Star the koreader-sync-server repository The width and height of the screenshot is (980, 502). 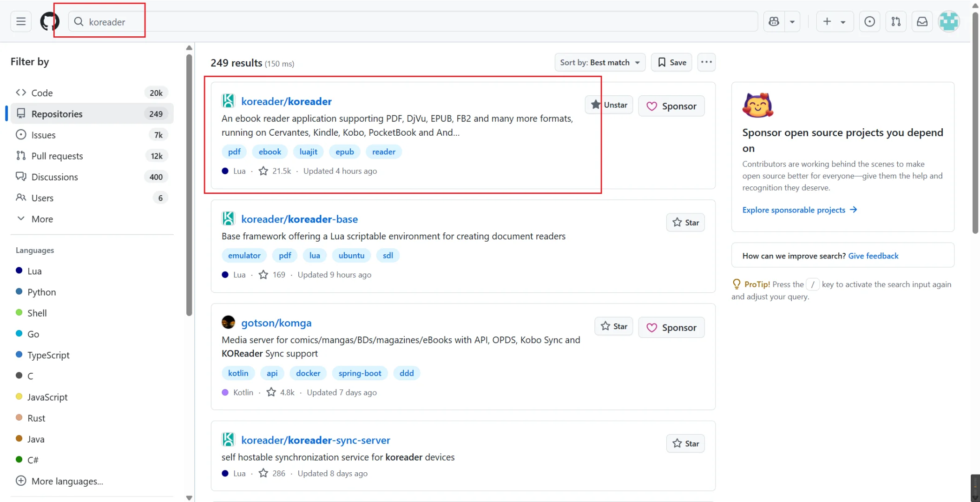[685, 444]
